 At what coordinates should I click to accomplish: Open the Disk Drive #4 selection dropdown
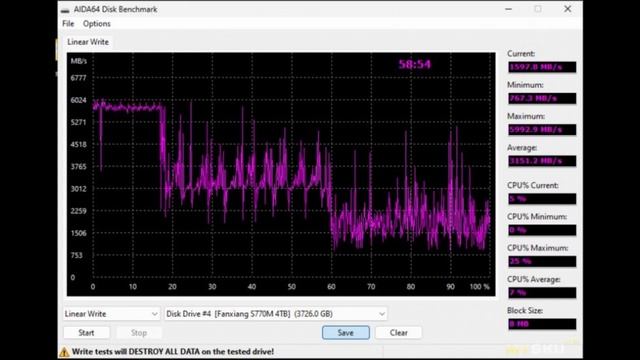(x=276, y=313)
